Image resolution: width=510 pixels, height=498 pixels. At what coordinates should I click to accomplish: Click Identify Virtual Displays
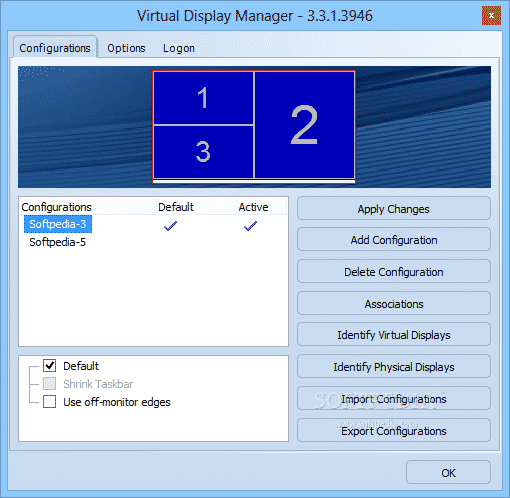pos(394,335)
